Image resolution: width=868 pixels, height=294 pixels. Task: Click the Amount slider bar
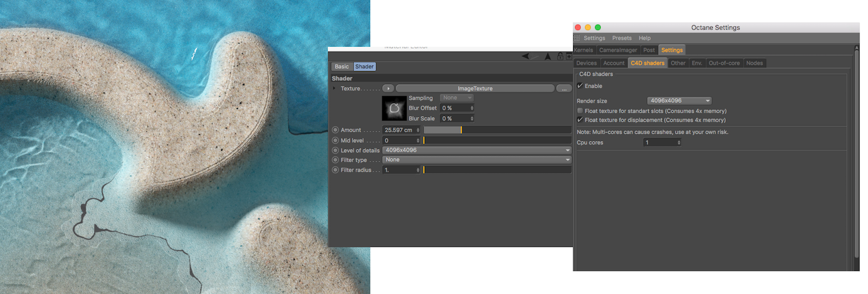[497, 130]
